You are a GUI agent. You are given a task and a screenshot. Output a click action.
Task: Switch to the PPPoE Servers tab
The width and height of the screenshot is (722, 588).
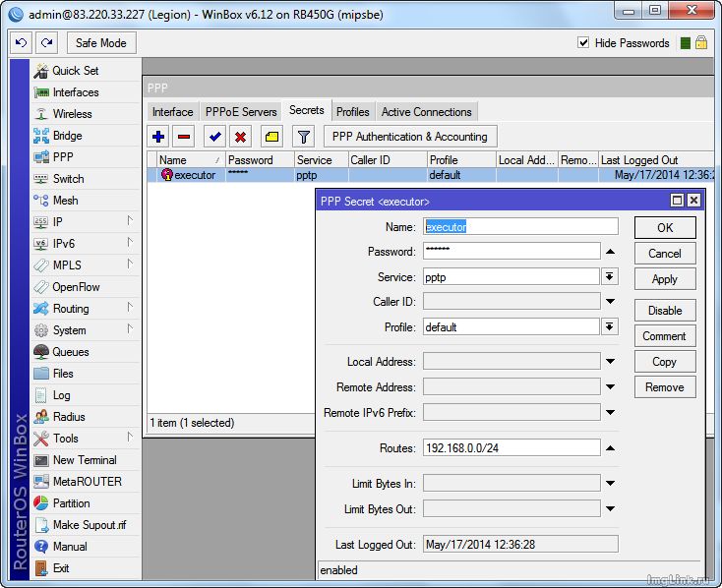pyautogui.click(x=241, y=112)
